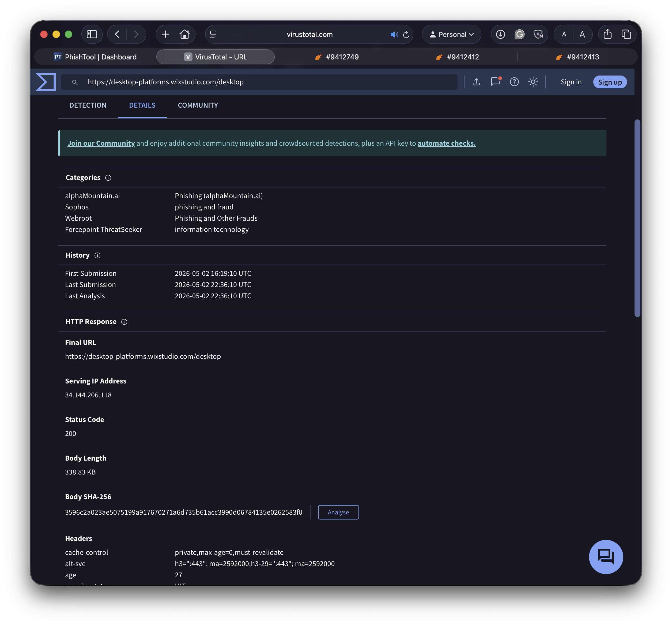Click the page vertical scrollbar
The image size is (672, 625).
637,218
